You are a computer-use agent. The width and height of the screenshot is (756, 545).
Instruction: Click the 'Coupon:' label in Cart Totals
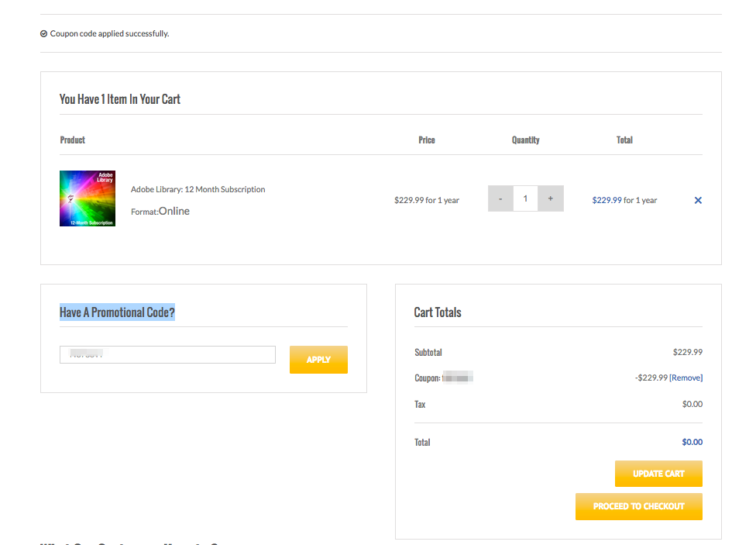coord(427,378)
